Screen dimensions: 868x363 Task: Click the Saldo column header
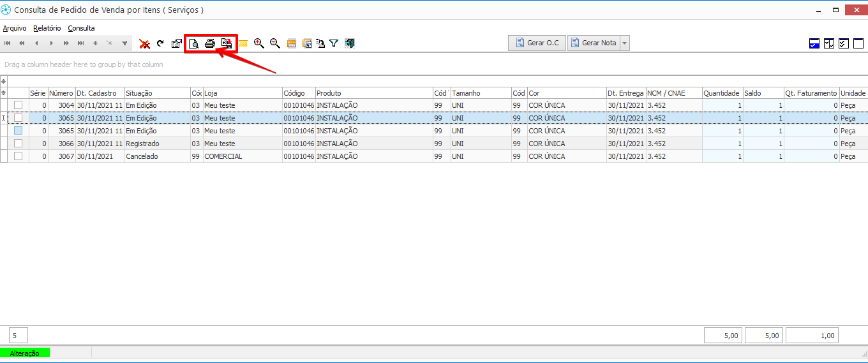[x=763, y=93]
